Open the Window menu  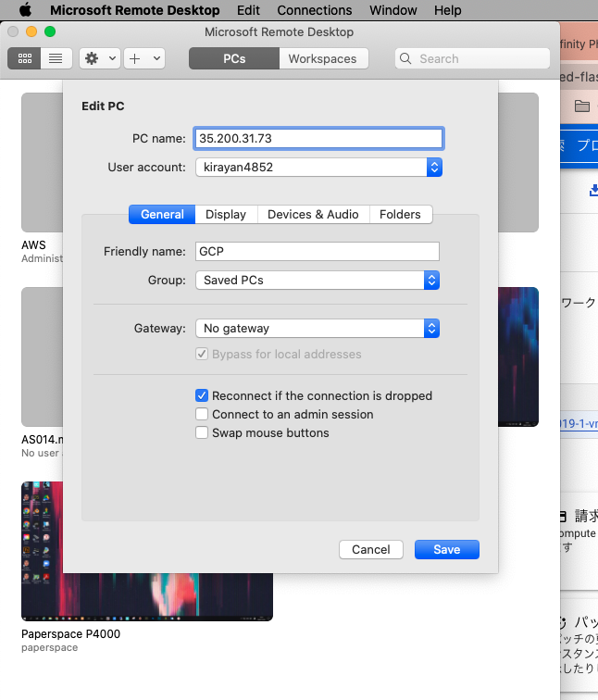click(393, 10)
